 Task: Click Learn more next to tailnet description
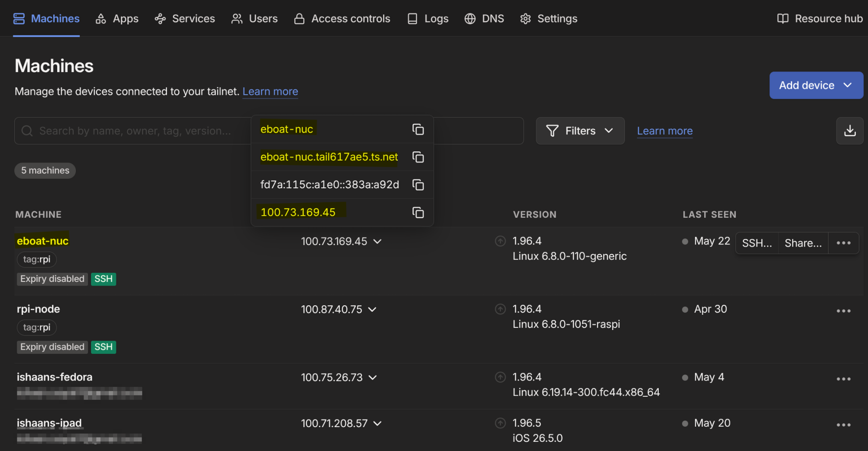pyautogui.click(x=270, y=92)
